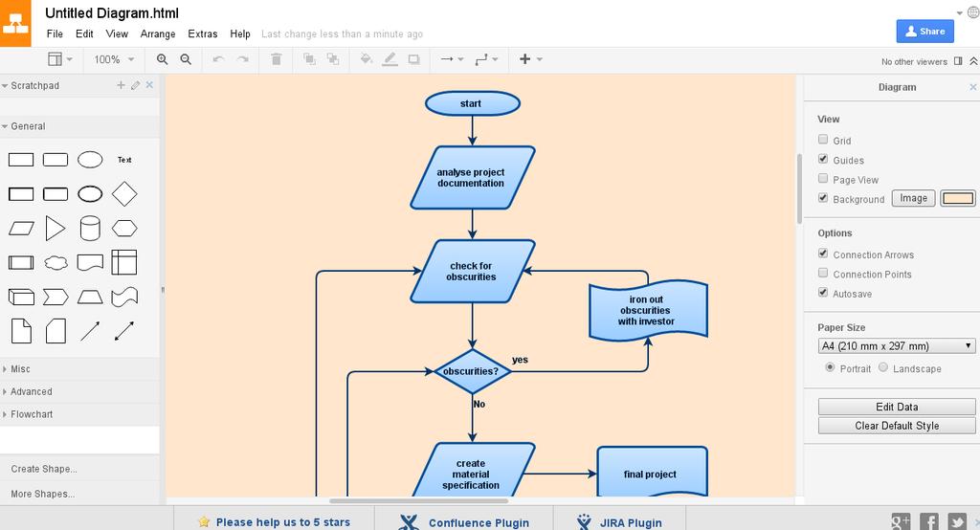
Task: Open the Extras menu
Action: 203,33
